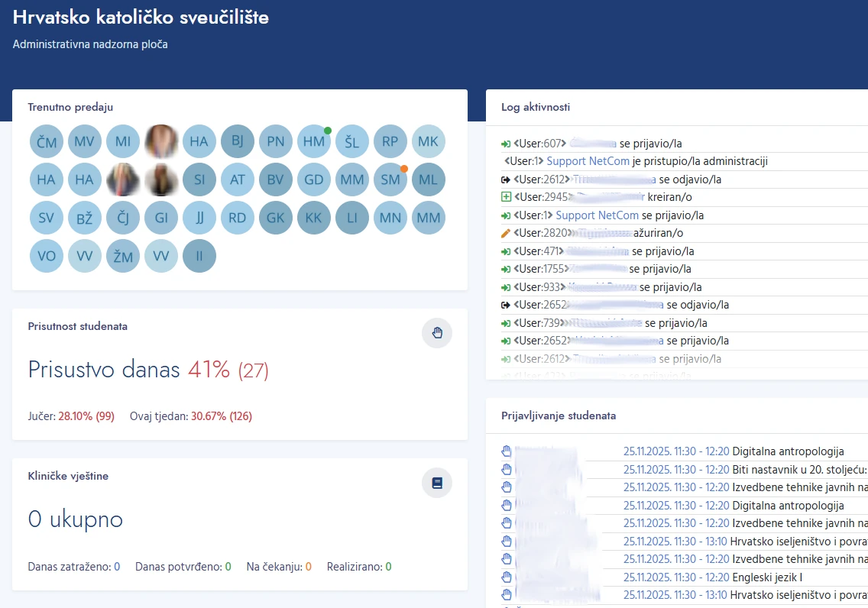Click the raised-hand icon on Prisutnost studenata card
Viewport: 868px width, 608px height.
tap(436, 333)
